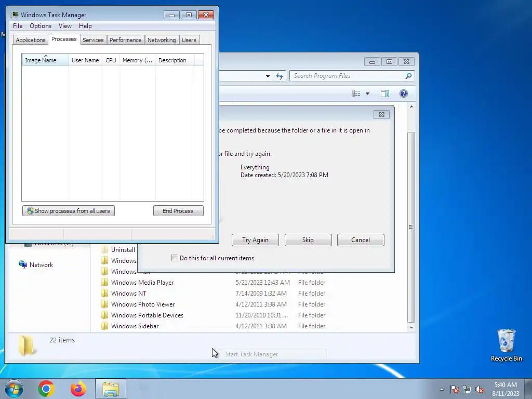Click the change view icon in Explorer
The width and height of the screenshot is (532, 399).
356,94
